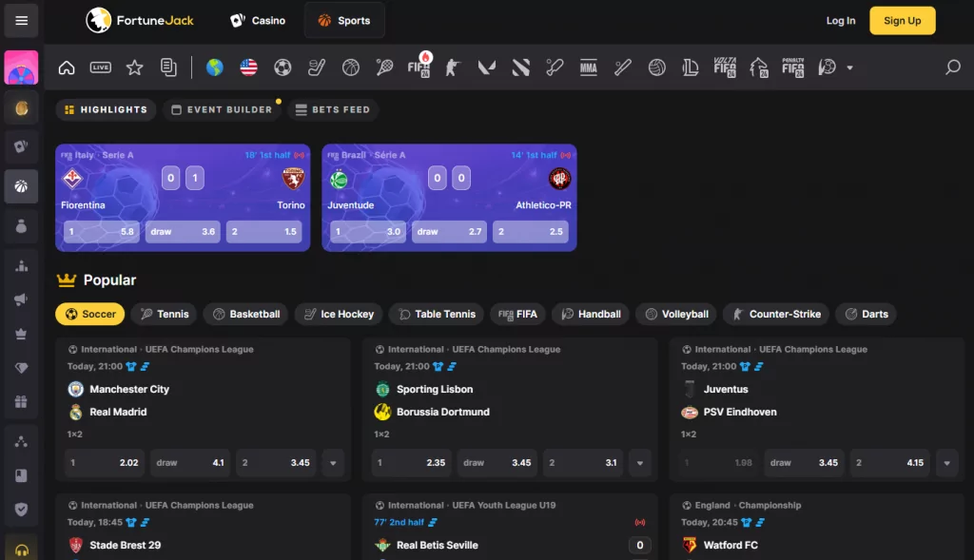This screenshot has width=974, height=560.
Task: Click the search magnifier icon
Action: tap(952, 68)
